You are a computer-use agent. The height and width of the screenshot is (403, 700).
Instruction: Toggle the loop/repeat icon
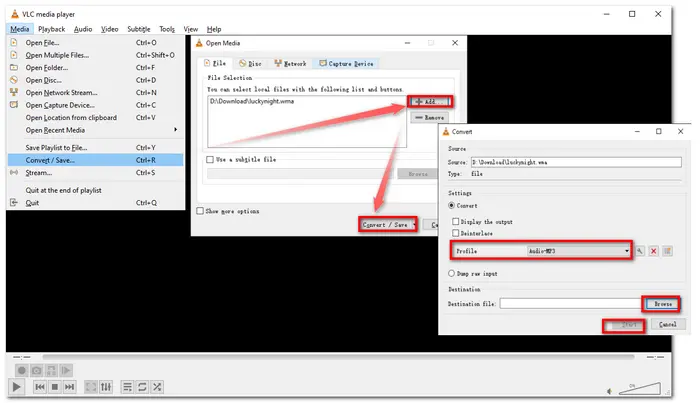[142, 386]
